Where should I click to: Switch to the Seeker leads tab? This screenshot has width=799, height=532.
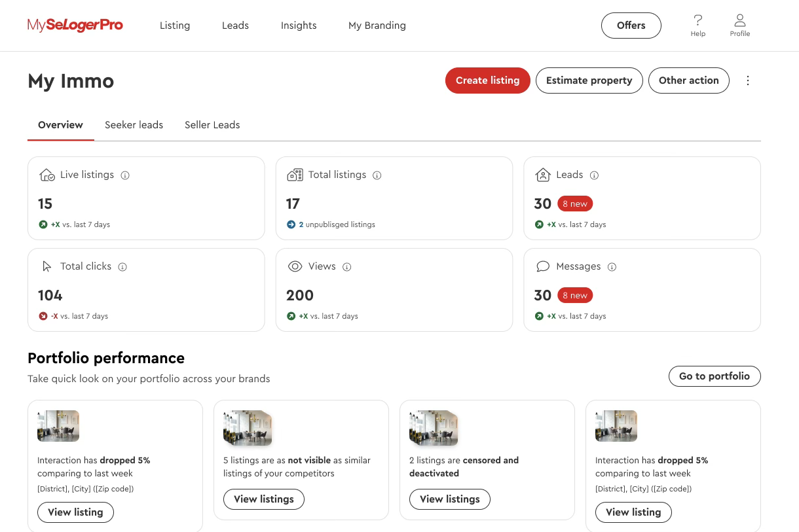point(134,125)
